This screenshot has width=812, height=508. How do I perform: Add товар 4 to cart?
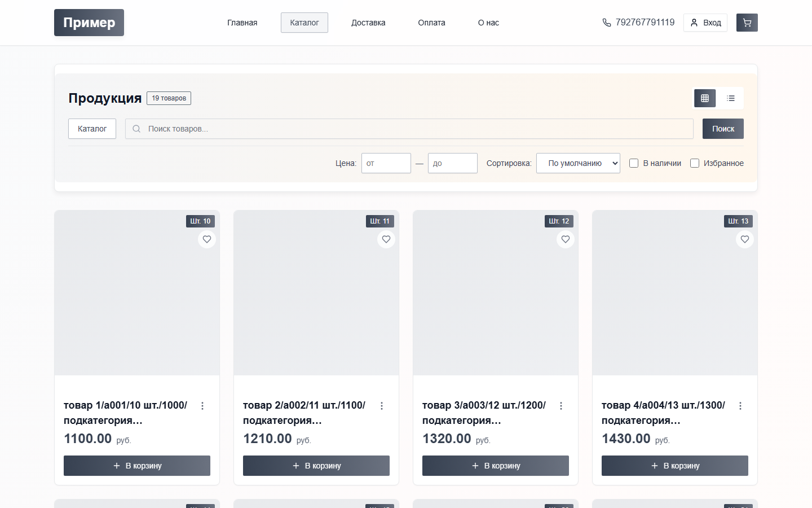pos(675,466)
